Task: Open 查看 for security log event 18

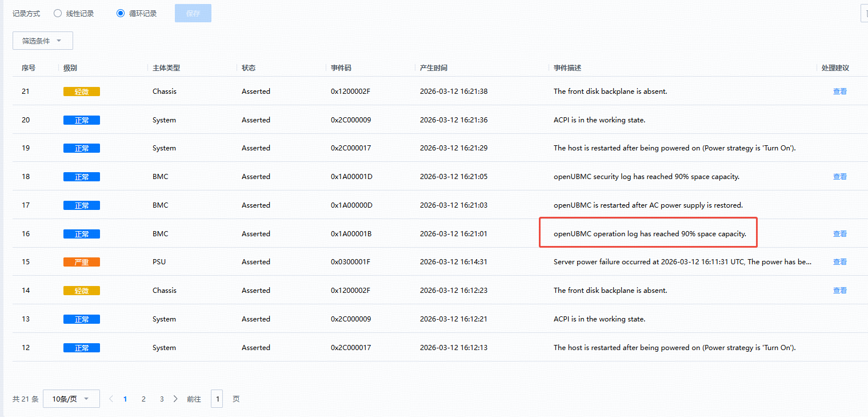Action: coord(839,177)
